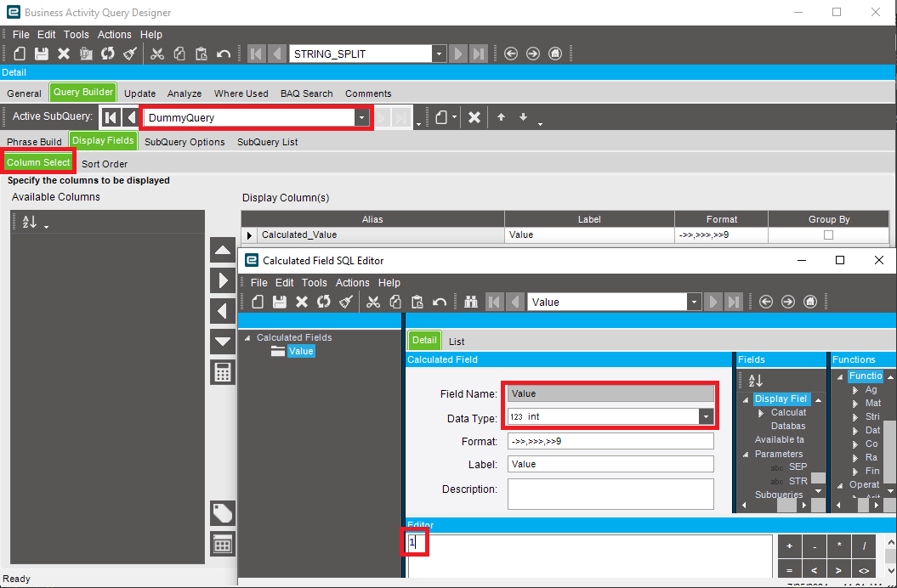This screenshot has width=897, height=588.
Task: Switch to Analyze tab
Action: pos(185,93)
